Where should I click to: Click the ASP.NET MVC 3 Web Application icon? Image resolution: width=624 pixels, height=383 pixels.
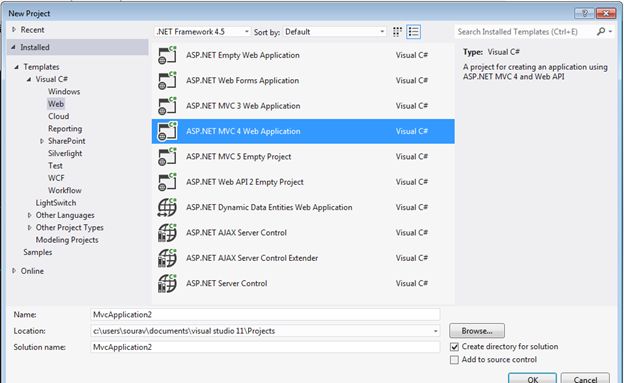point(167,106)
